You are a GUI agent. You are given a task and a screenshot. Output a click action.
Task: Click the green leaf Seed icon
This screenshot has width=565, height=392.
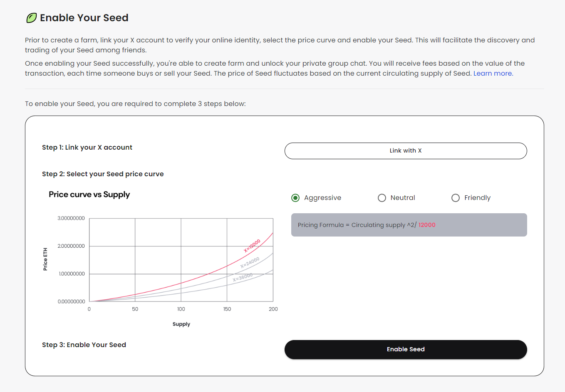click(x=31, y=18)
